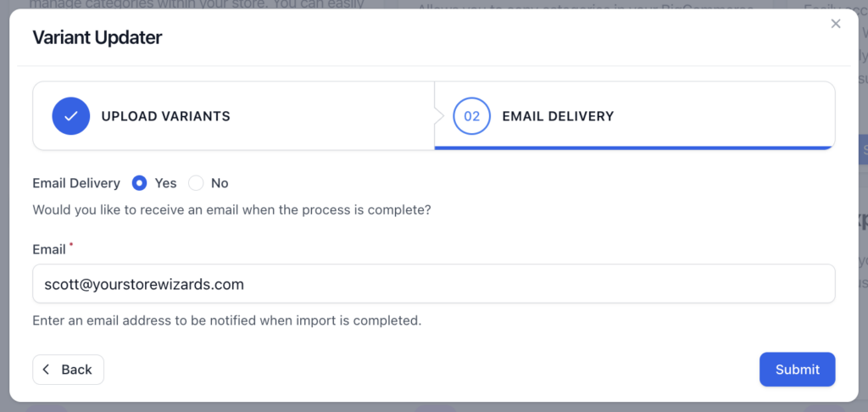Click the 02 step number circle
Screen dimensions: 868x412
click(x=471, y=116)
